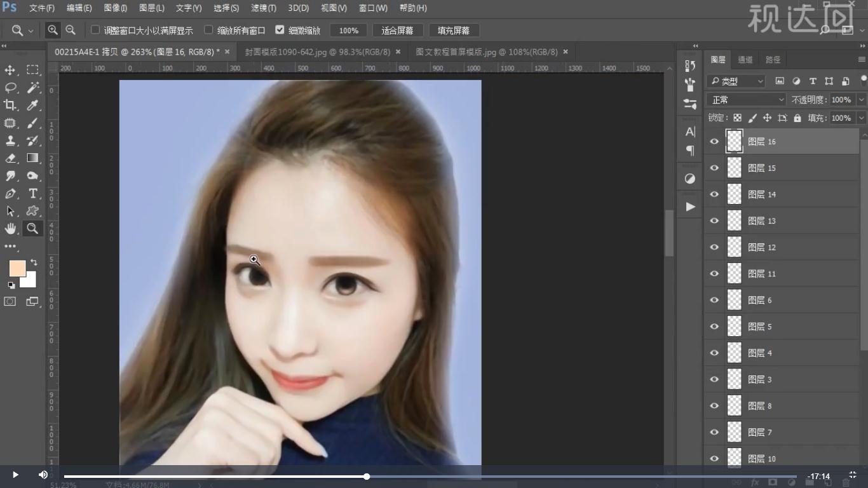Viewport: 868px width, 488px height.
Task: Select the Lasso tool
Action: pyautogui.click(x=10, y=88)
